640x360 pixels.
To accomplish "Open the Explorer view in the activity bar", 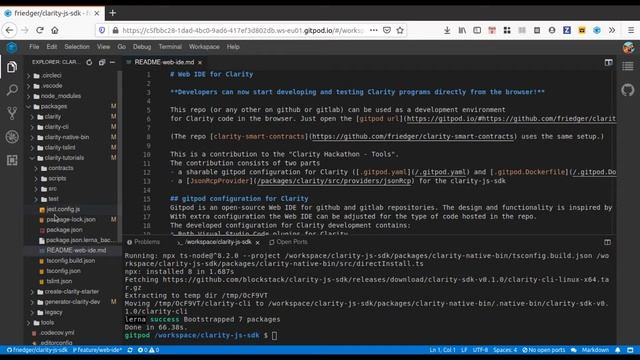I will click(12, 67).
